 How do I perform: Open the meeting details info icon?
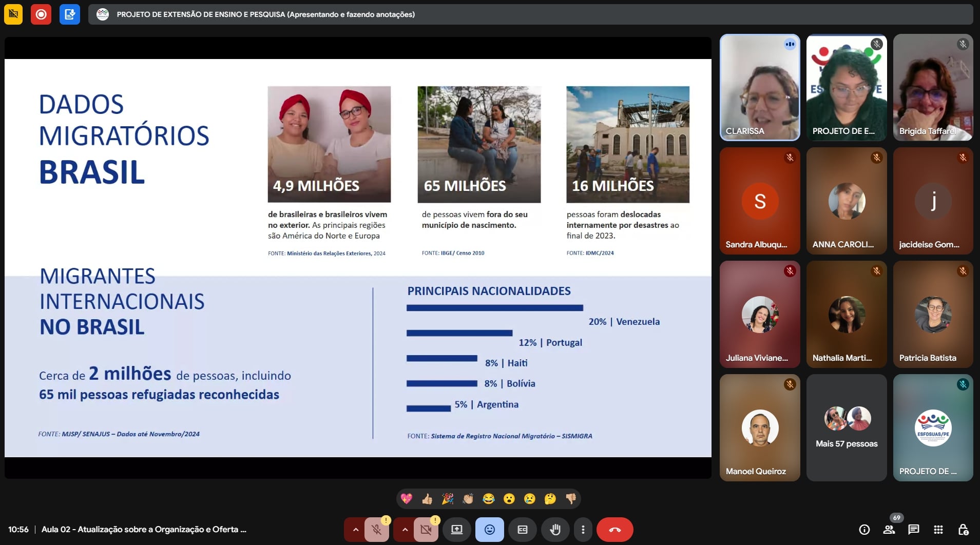tap(864, 530)
